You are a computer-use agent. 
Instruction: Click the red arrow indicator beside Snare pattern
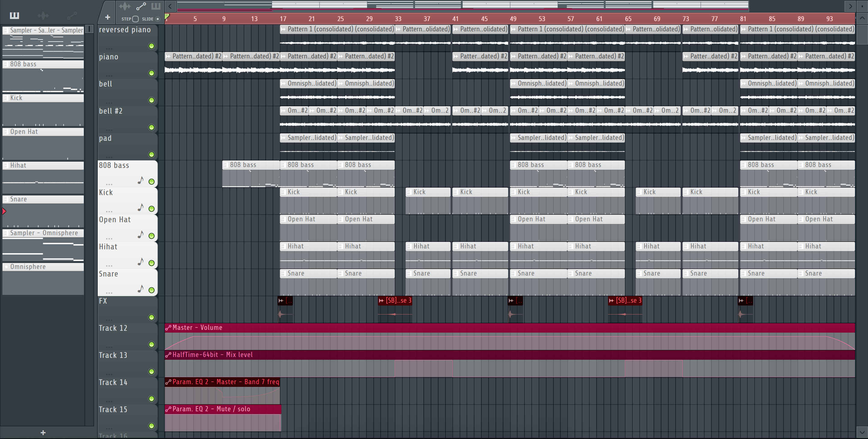coord(4,212)
